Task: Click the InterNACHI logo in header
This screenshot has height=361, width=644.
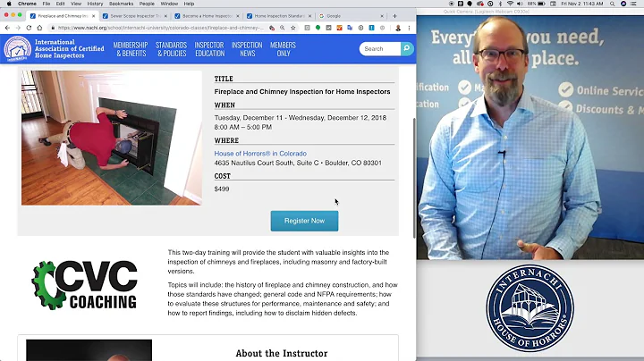Action: click(x=18, y=49)
